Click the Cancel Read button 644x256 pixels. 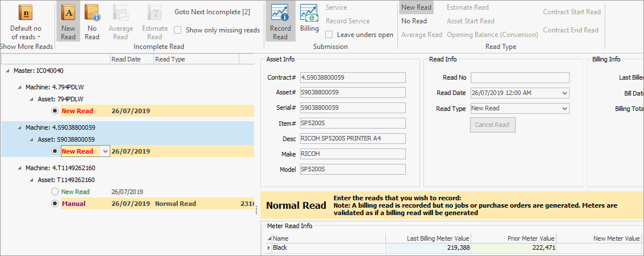(x=492, y=125)
